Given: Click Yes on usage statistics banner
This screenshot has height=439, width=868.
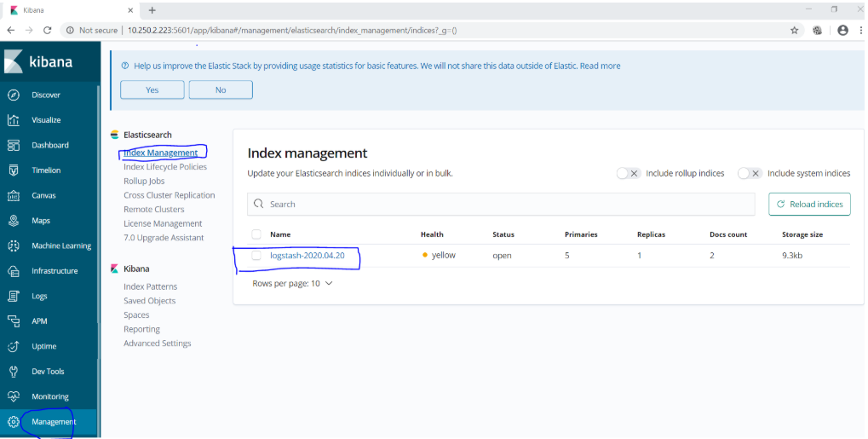Looking at the screenshot, I should [152, 90].
